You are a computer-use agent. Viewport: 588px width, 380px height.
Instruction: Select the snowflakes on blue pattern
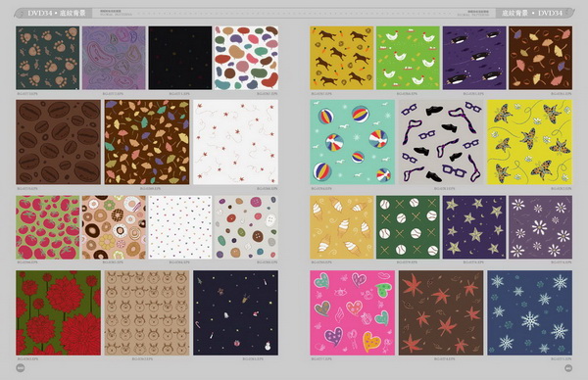[x=529, y=313]
